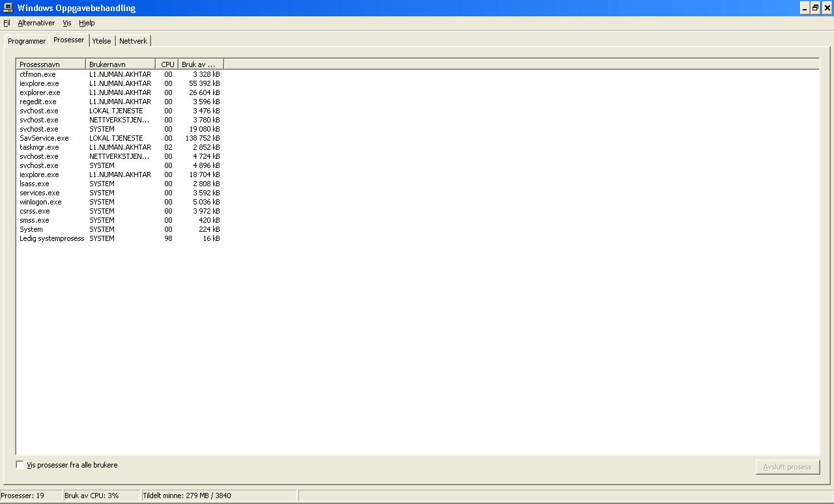Select the iexplore.exe process using 18 704 kB

(120, 175)
